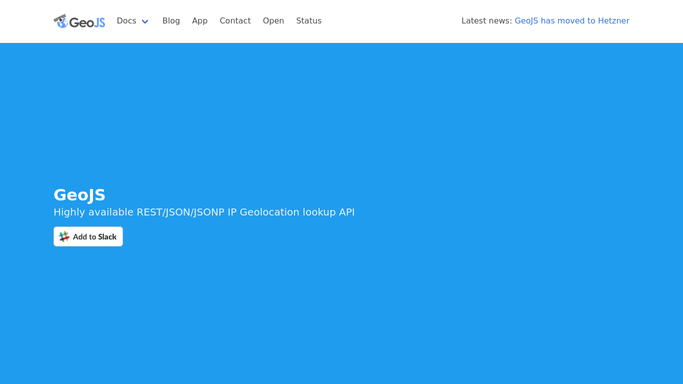This screenshot has height=384, width=683.
Task: Click the 'Latest news:' label text
Action: [487, 21]
